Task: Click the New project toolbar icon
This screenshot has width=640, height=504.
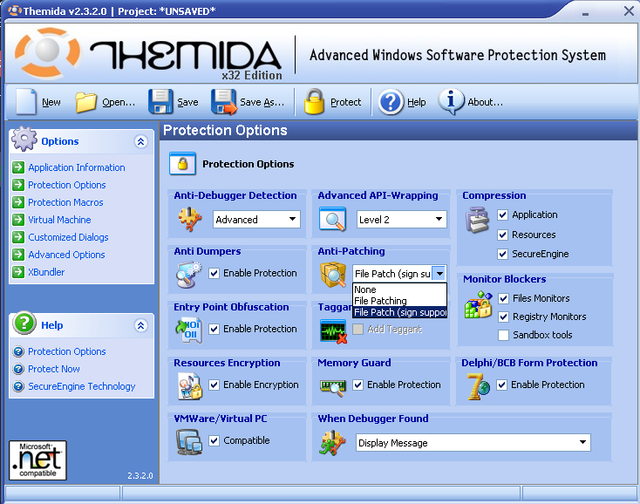Action: click(26, 102)
